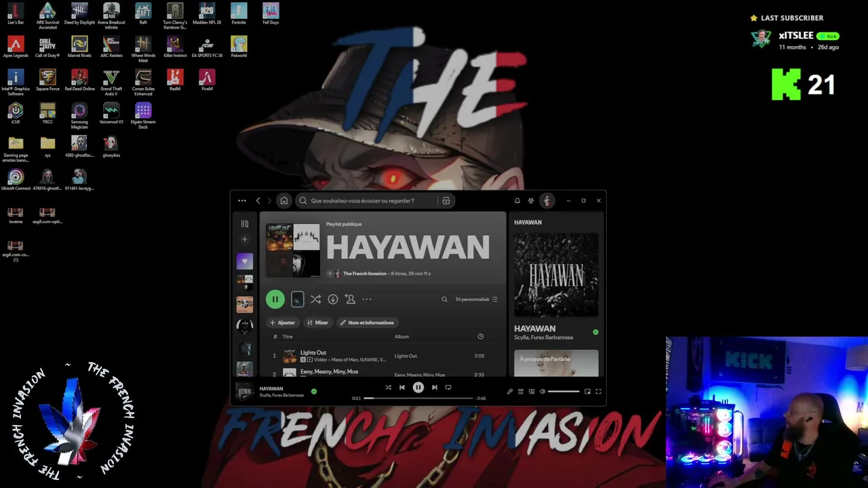Mute the Spotify volume
868x488 pixels.
(542, 391)
